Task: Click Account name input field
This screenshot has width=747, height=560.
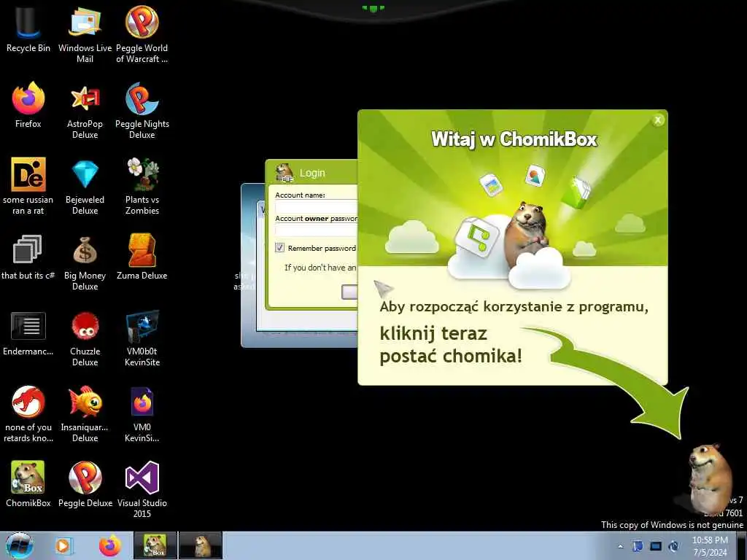Action: 317,206
